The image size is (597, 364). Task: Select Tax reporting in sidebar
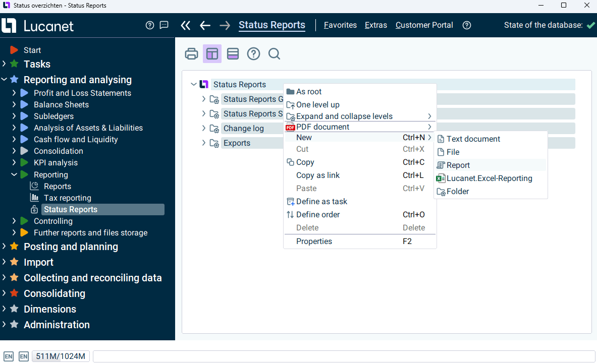click(x=68, y=198)
